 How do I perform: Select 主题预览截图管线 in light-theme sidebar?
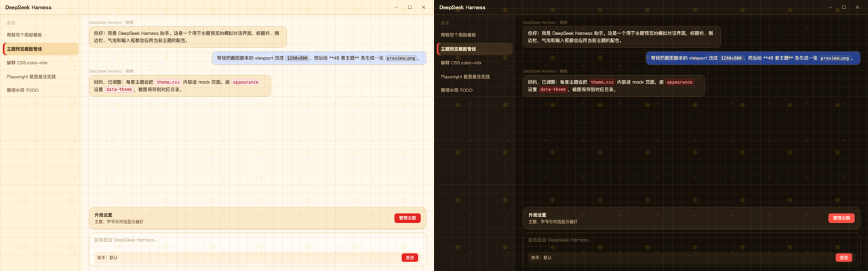(41, 49)
